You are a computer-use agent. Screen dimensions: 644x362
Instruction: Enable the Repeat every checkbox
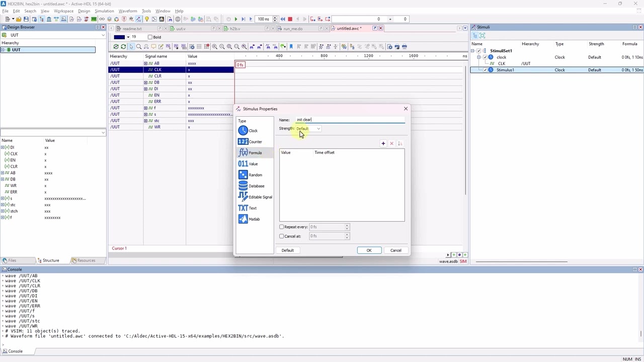coord(282,227)
